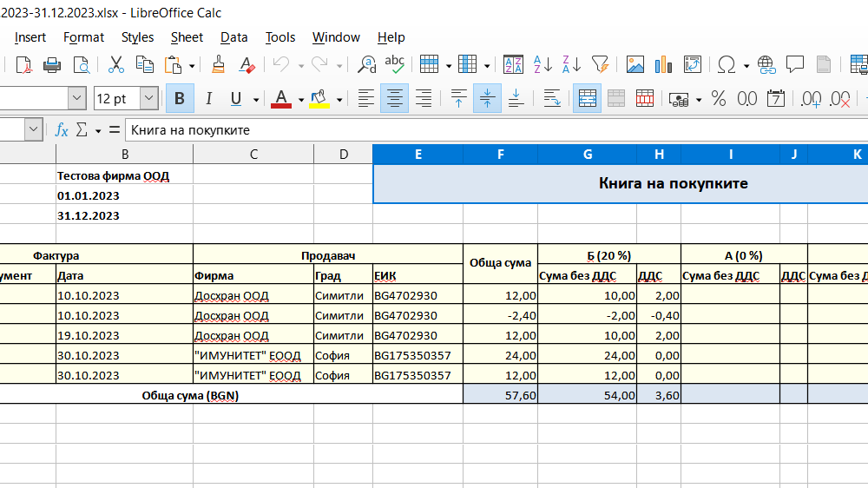Open font size dropdown 12 pt
868x488 pixels.
[x=149, y=99]
